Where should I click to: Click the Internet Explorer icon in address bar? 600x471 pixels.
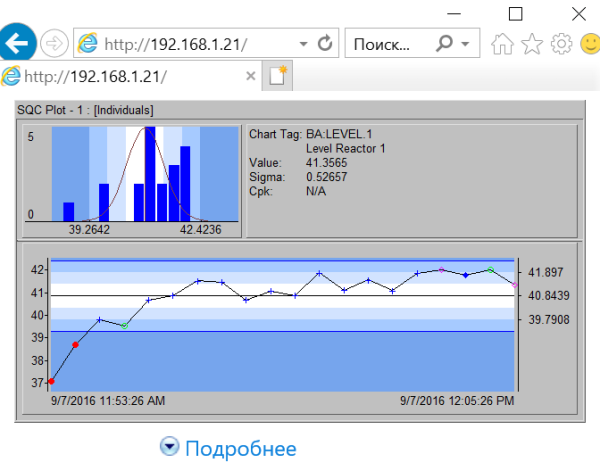(88, 44)
